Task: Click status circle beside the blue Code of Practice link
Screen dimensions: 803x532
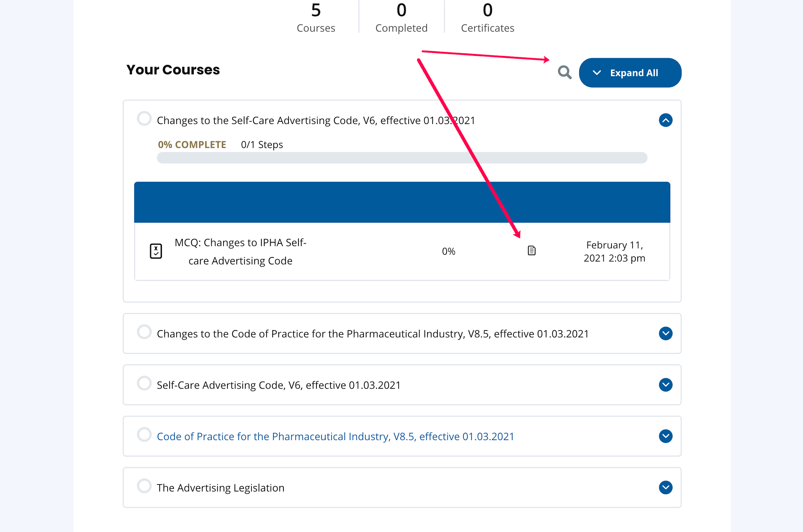Action: [144, 435]
